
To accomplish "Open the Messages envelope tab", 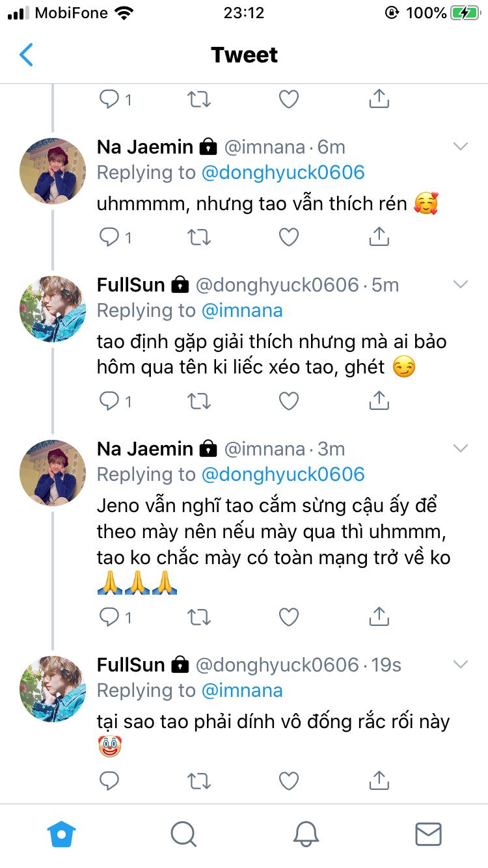I will [427, 834].
